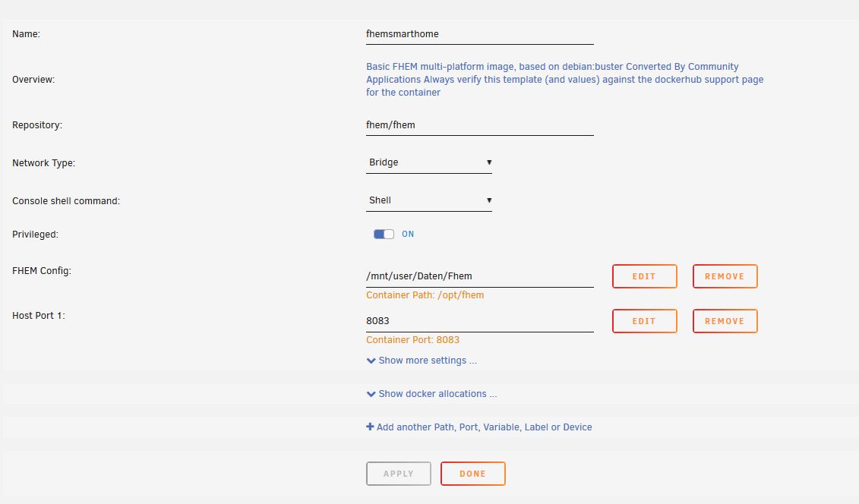Edit the FHEM Config path
The width and height of the screenshot is (859, 504).
pyautogui.click(x=644, y=276)
